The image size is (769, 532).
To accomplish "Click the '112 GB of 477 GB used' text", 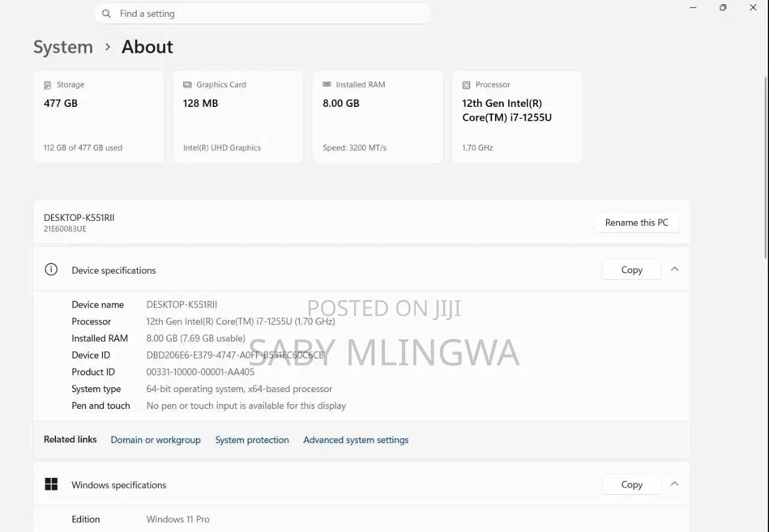I will [x=83, y=148].
